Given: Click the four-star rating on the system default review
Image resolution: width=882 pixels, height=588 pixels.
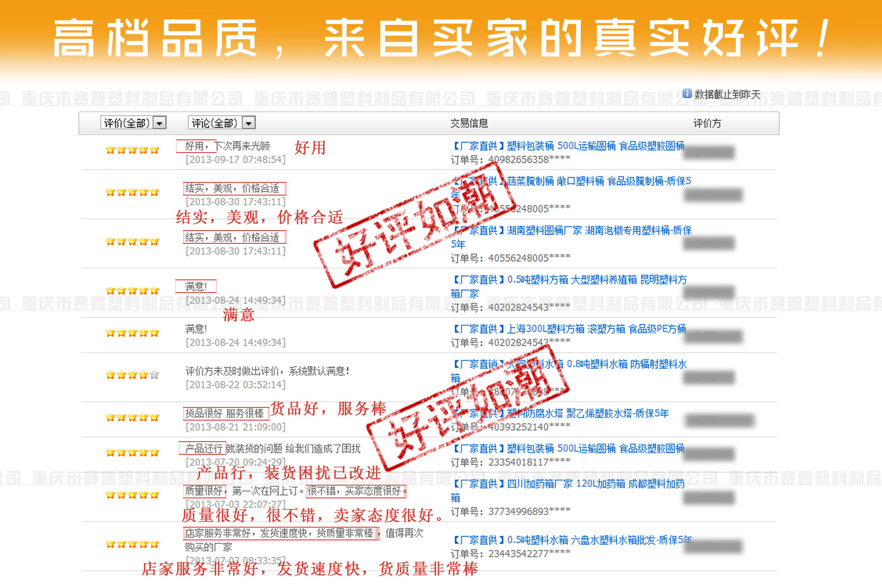Looking at the screenshot, I should pyautogui.click(x=132, y=375).
